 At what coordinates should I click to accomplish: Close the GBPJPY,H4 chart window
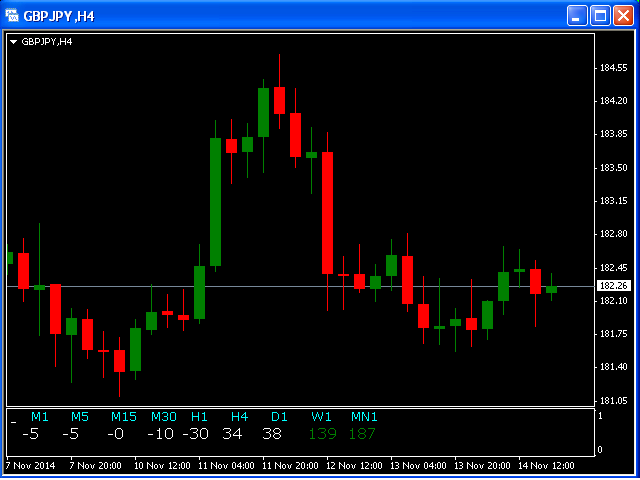[623, 15]
